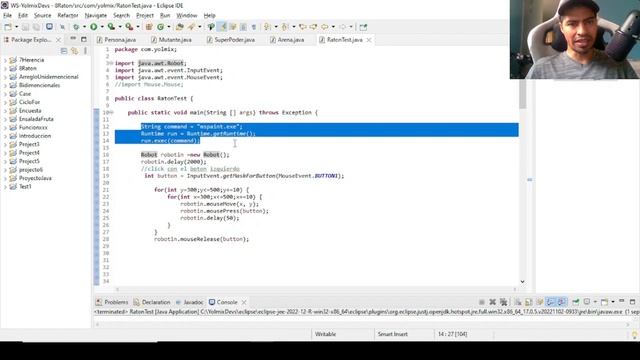Click the Pin Editor toolbar icon
640x360 pixels.
[363, 27]
